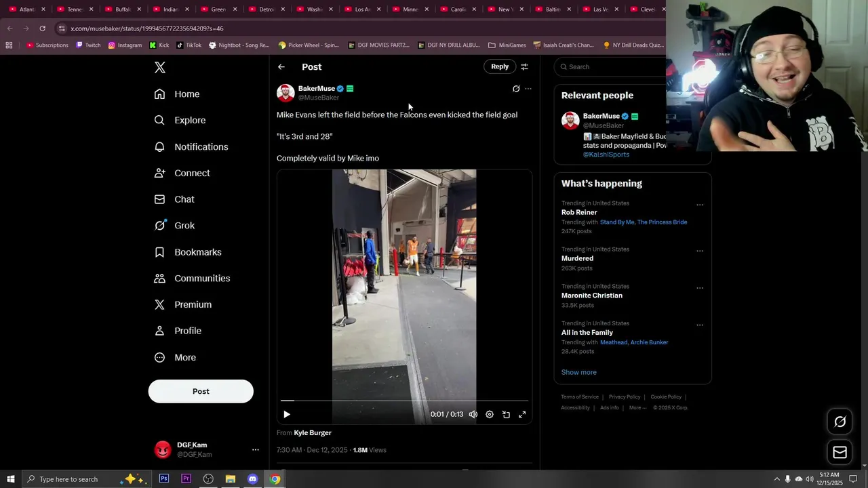Click the white Post button
Image resolution: width=868 pixels, height=488 pixels.
coord(201,391)
